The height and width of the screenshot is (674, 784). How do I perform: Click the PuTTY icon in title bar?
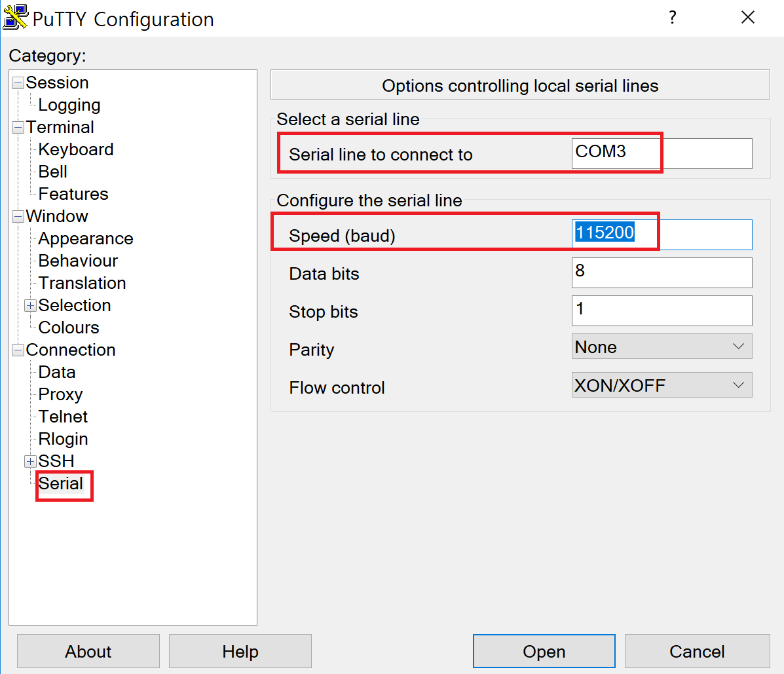coord(16,18)
